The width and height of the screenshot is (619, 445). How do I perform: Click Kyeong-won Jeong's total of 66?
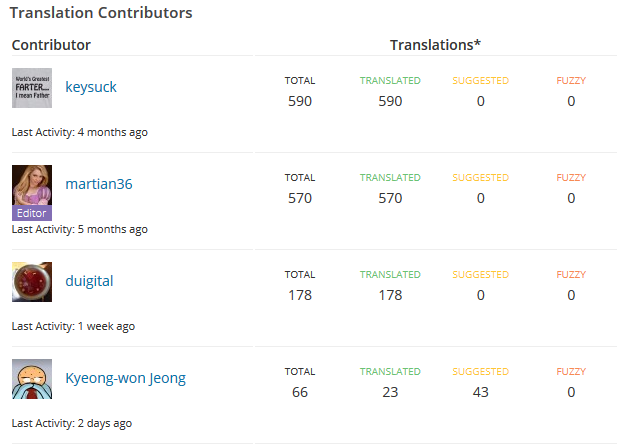pyautogui.click(x=300, y=392)
